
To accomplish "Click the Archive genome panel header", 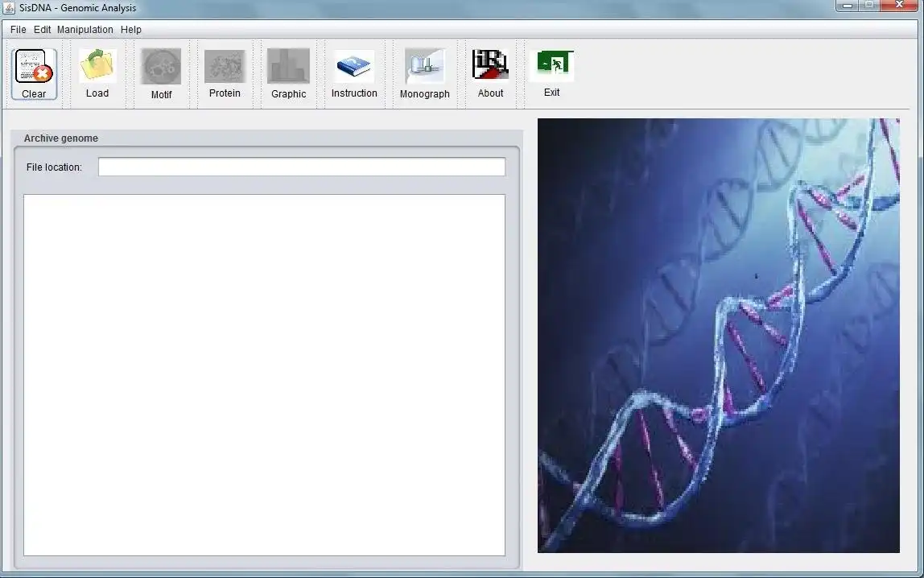I will click(60, 138).
